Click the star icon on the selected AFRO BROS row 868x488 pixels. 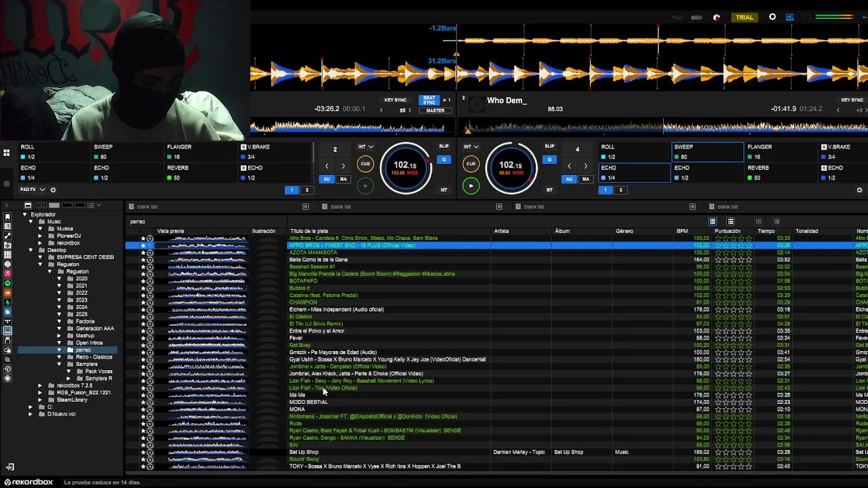(x=143, y=245)
